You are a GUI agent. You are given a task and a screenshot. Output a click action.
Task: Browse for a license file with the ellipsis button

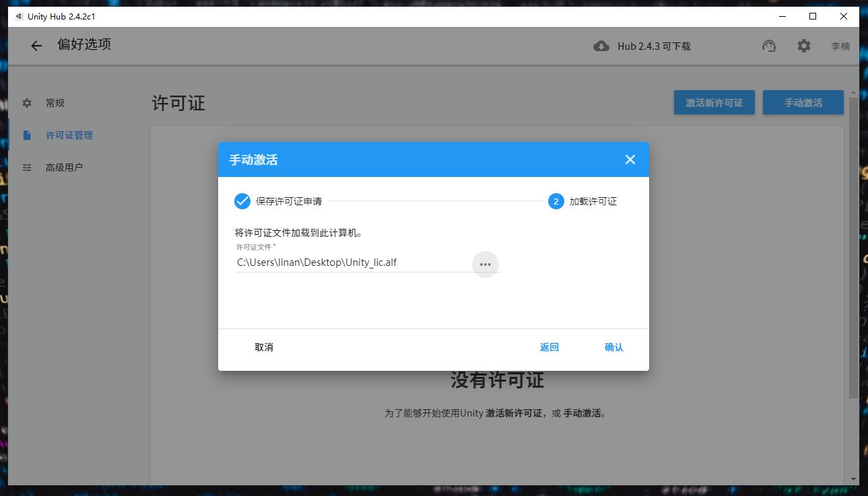pos(485,264)
